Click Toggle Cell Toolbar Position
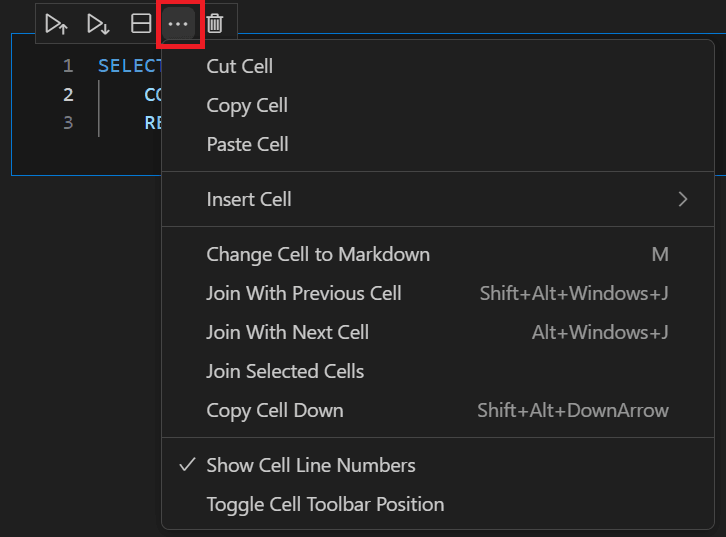Screen dimensions: 726x537 (325, 504)
